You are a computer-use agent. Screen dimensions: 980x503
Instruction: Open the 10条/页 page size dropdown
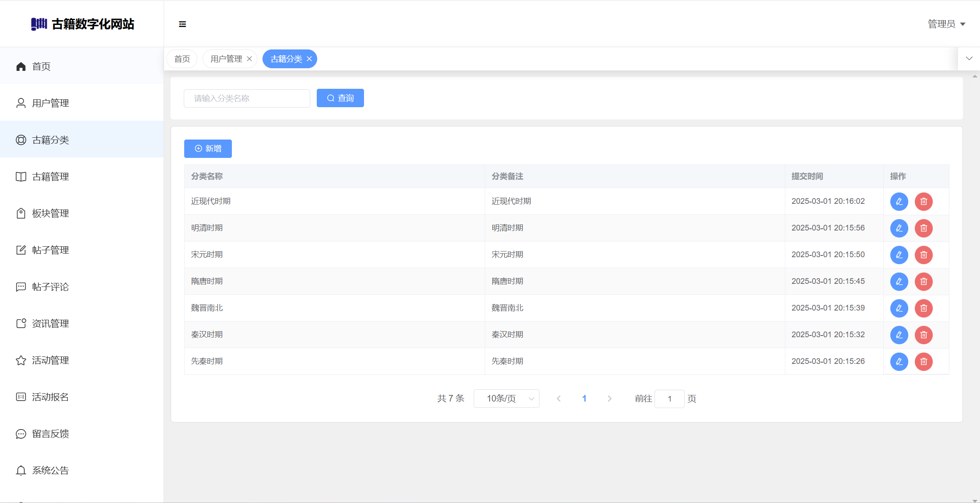click(506, 398)
